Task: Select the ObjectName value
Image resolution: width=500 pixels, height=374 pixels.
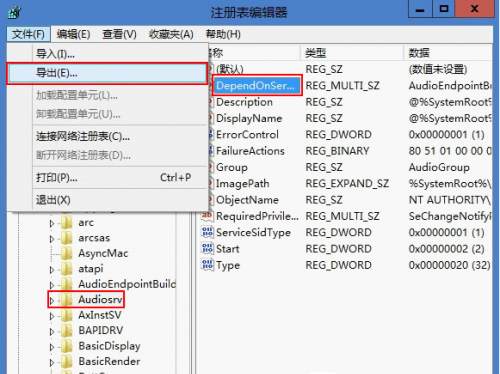Action: coord(247,200)
